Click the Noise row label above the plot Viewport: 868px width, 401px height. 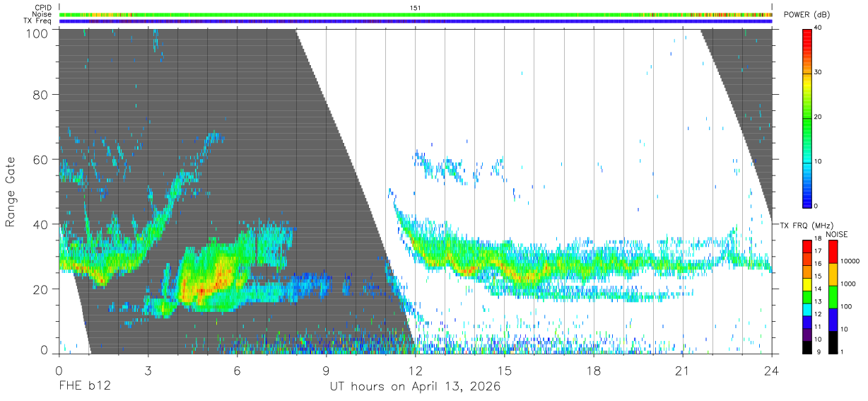[42, 14]
